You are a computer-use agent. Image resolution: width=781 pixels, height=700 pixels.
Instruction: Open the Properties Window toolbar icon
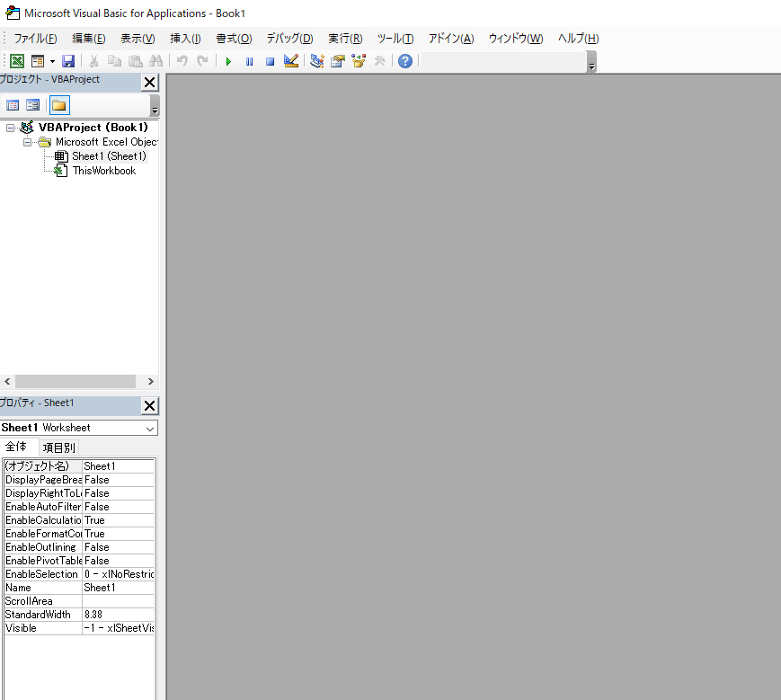click(338, 61)
